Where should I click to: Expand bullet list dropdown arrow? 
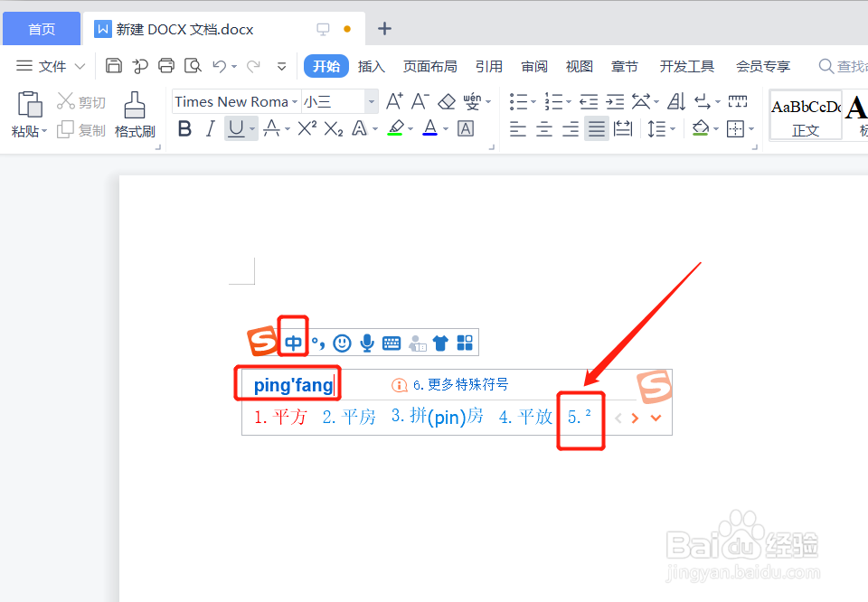click(533, 102)
